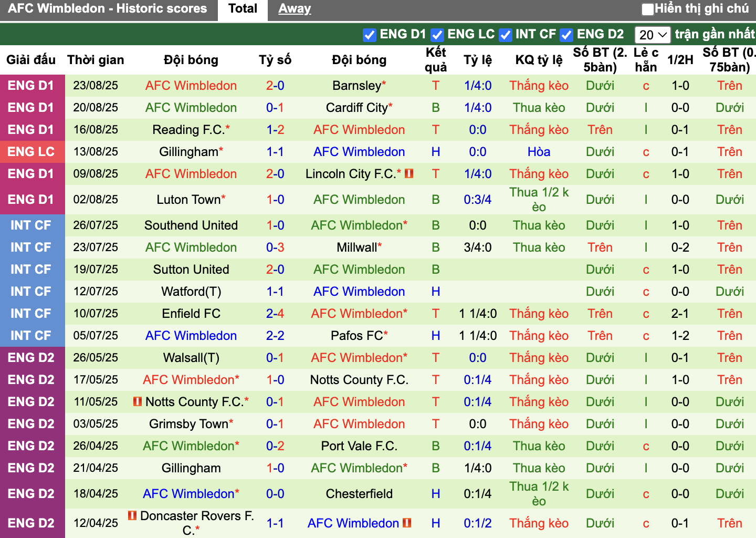
Task: Open the 20 recent matches dropdown
Action: point(652,35)
